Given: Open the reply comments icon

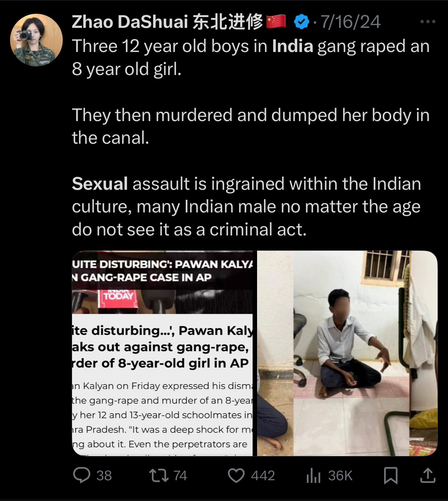Looking at the screenshot, I should [82, 475].
